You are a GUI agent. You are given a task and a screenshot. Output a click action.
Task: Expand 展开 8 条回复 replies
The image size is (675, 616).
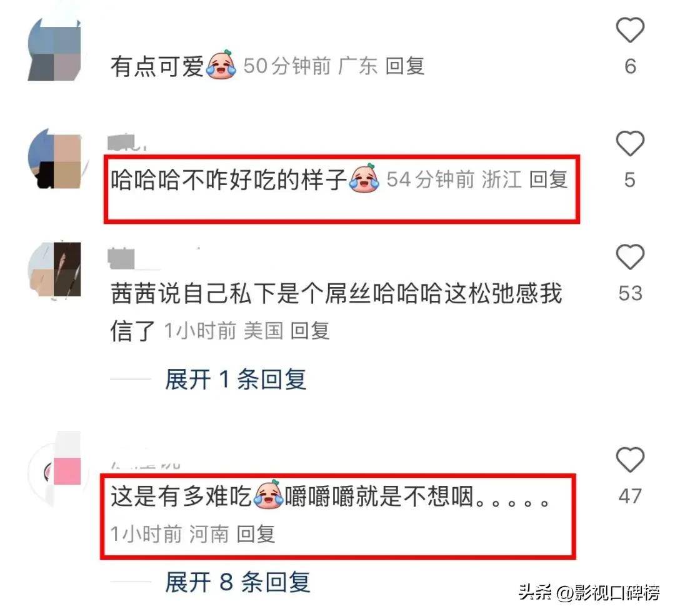coord(237,582)
